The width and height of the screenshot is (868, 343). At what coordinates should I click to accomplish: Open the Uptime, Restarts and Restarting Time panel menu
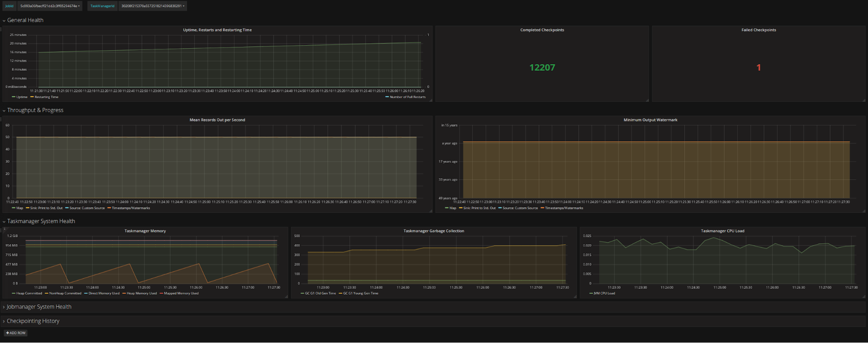217,30
